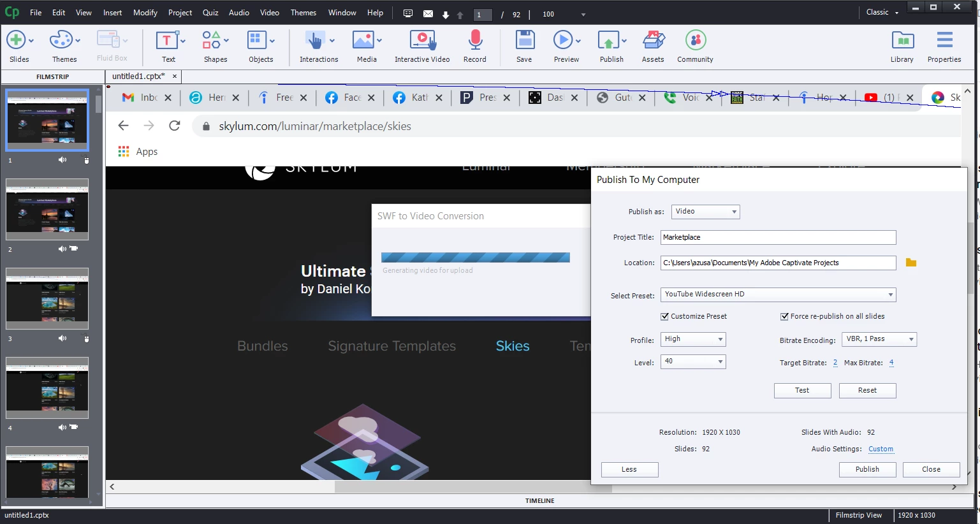
Task: Open the Insert menu
Action: tap(113, 12)
